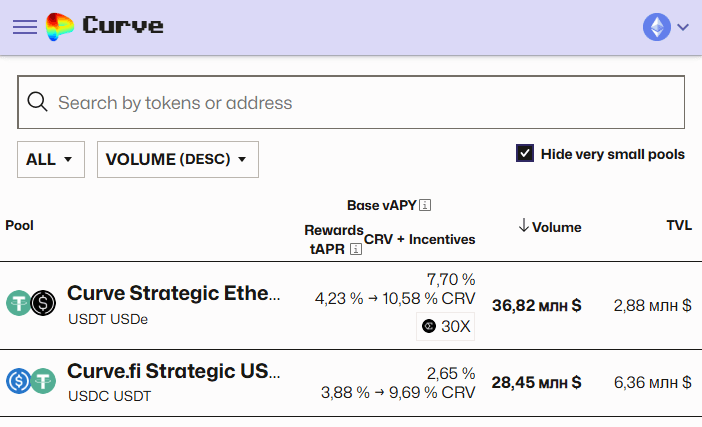Open the Curve Strategic Ethe... pool
This screenshot has width=702, height=427.
tap(174, 293)
